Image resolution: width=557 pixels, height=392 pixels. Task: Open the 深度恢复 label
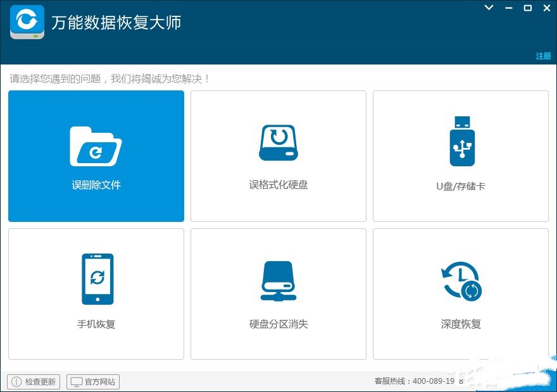point(461,324)
